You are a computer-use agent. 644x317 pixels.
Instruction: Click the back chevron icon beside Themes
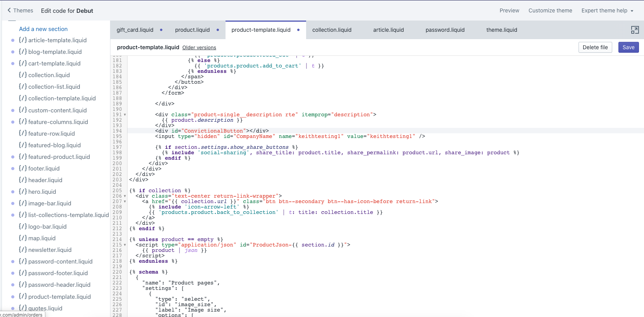(9, 10)
